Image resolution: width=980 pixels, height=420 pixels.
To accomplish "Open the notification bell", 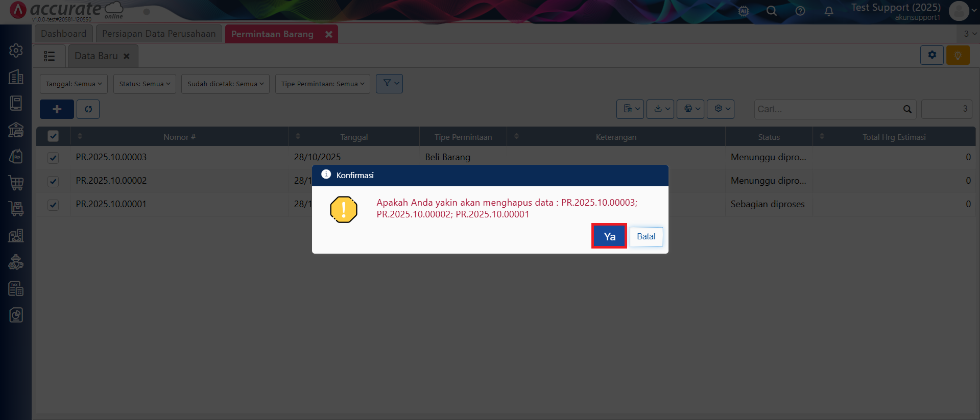I will (828, 11).
